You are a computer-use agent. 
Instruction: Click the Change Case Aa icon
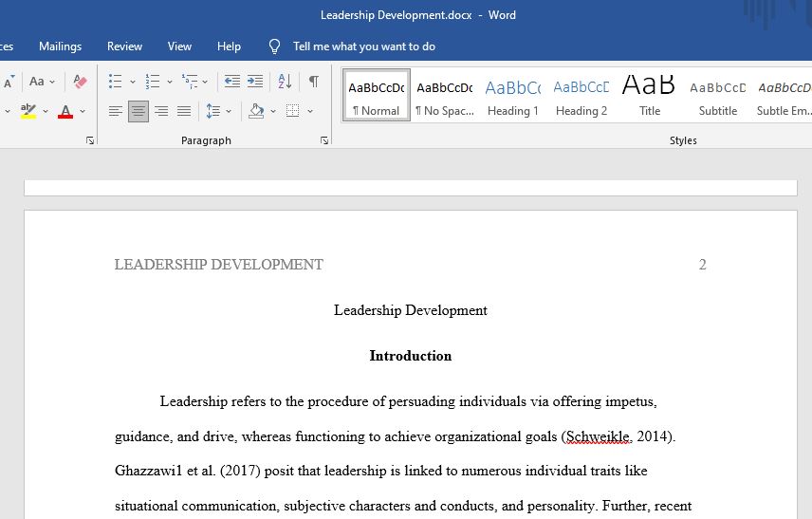pos(37,82)
